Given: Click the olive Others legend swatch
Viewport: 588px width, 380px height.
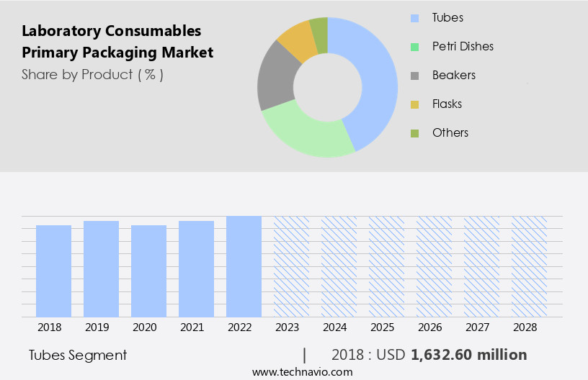Looking at the screenshot, I should pos(414,133).
